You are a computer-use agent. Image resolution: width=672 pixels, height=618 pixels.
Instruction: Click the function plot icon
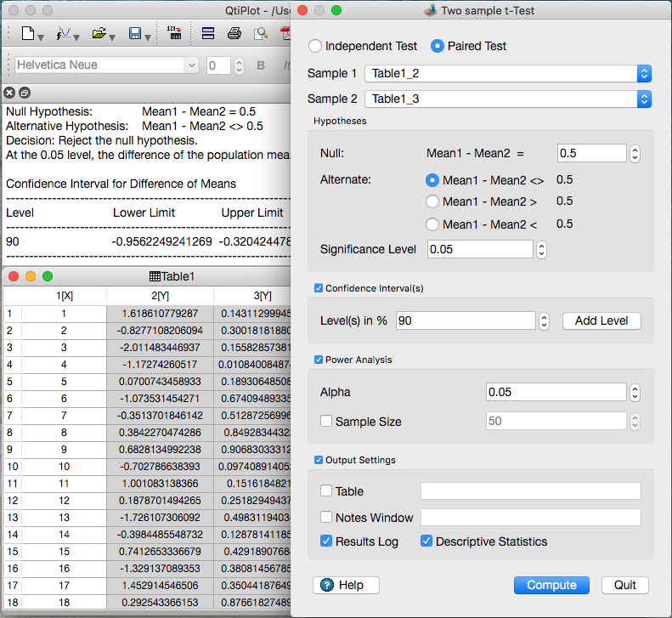tap(64, 35)
